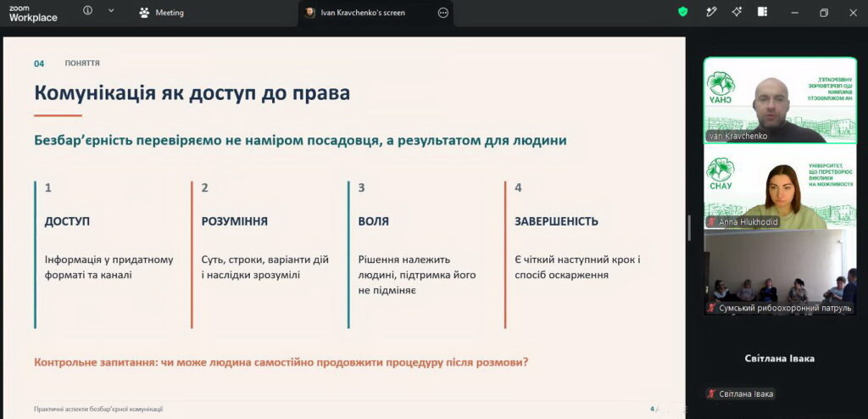
Task: Click the green encryption shield icon
Action: tap(682, 12)
